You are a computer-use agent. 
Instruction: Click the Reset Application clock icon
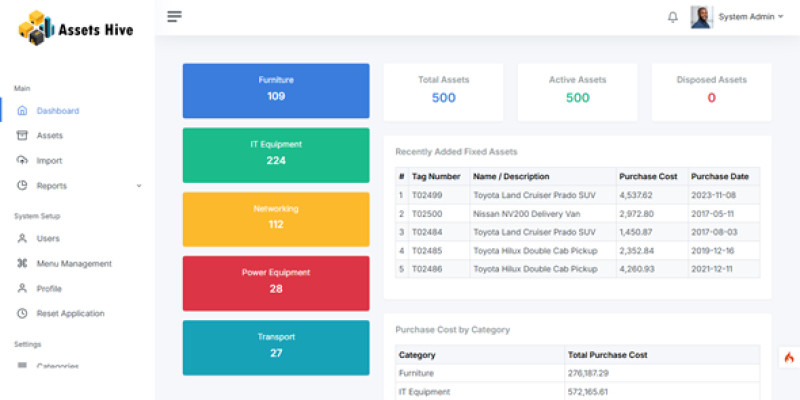[22, 313]
